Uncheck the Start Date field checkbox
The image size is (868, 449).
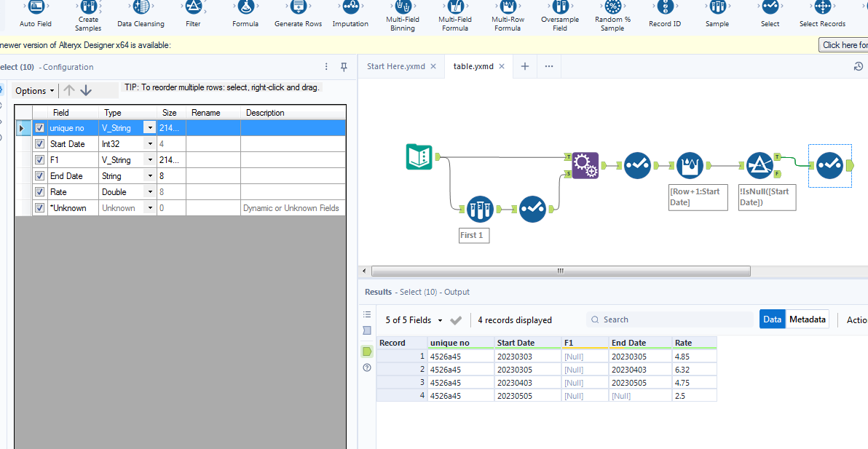[40, 144]
